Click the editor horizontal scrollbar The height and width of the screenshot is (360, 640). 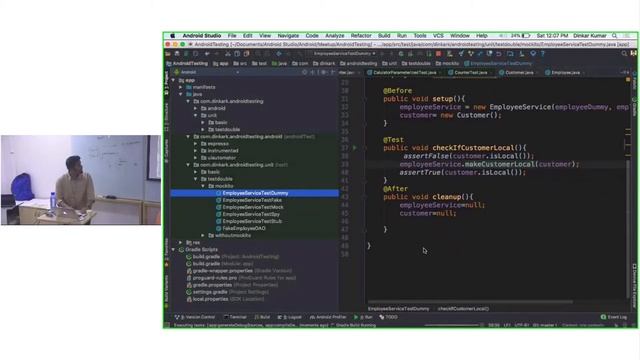pos(470,302)
